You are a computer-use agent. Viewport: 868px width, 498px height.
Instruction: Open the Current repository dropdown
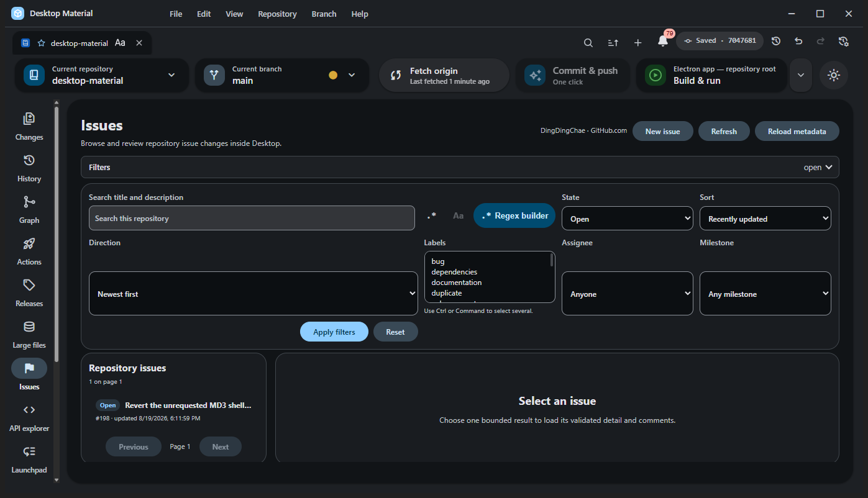[101, 75]
